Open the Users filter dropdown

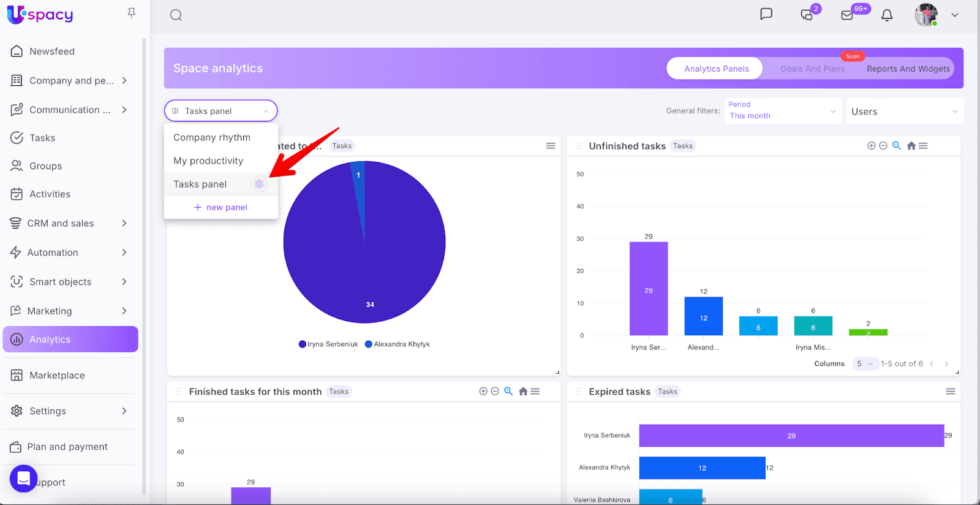tap(904, 112)
